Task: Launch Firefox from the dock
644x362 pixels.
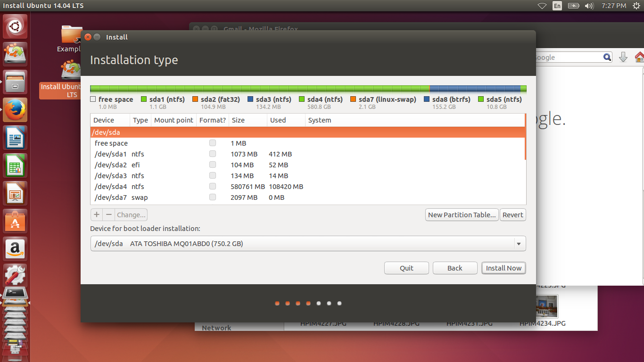Action: 16,110
